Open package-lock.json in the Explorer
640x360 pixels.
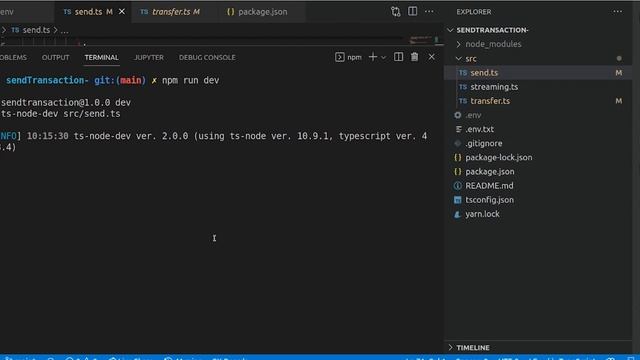[x=538, y=158]
